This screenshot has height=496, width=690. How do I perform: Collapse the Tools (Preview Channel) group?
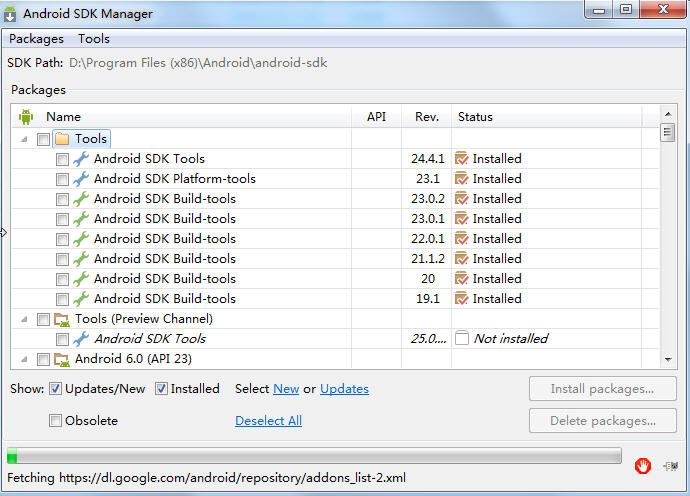tap(24, 320)
